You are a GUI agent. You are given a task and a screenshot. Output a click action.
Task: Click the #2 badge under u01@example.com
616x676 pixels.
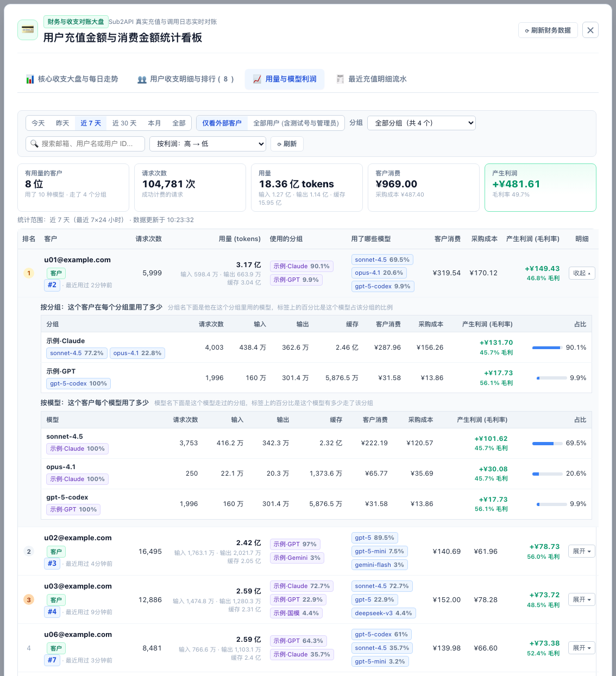tap(52, 285)
